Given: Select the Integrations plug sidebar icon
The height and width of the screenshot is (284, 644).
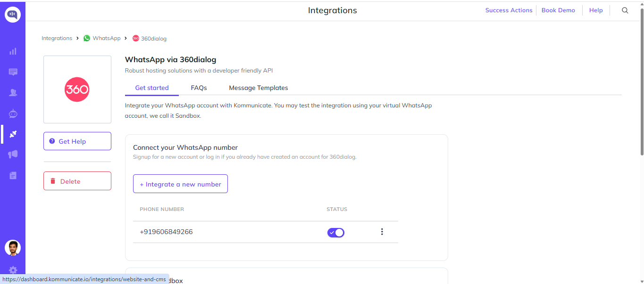Looking at the screenshot, I should click(x=13, y=134).
